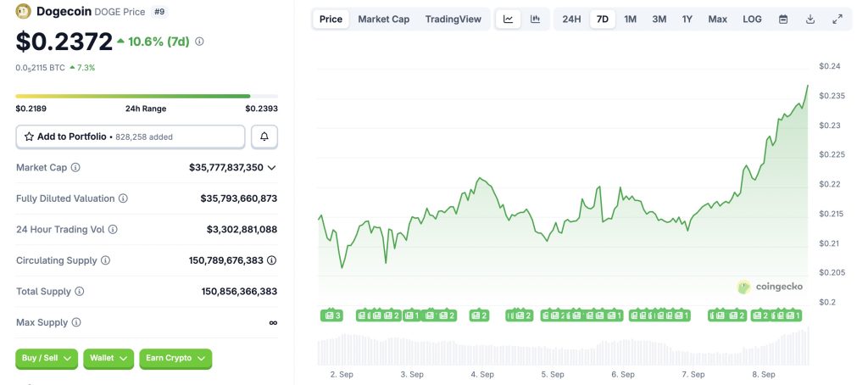Select the line chart view icon
The height and width of the screenshot is (385, 868).
pyautogui.click(x=508, y=19)
